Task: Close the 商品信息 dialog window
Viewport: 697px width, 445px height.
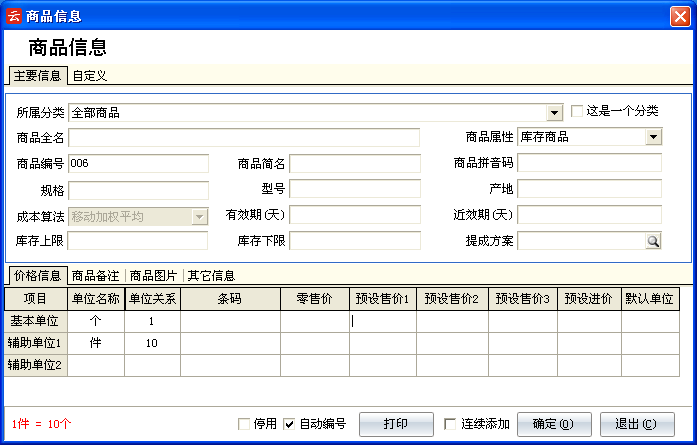Action: [679, 16]
